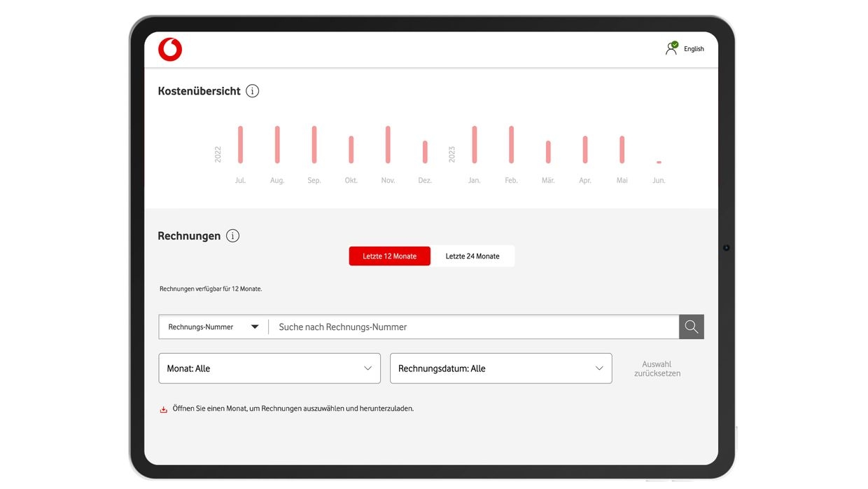Image resolution: width=868 pixels, height=489 pixels.
Task: Switch to Letzte 24 Monate
Action: (x=472, y=256)
